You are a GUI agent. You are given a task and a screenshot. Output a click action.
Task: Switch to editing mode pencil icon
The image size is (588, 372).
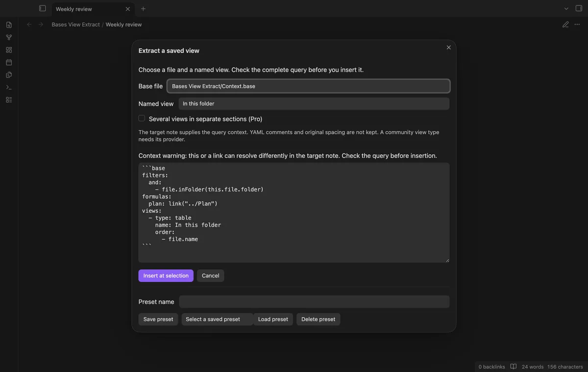point(565,24)
